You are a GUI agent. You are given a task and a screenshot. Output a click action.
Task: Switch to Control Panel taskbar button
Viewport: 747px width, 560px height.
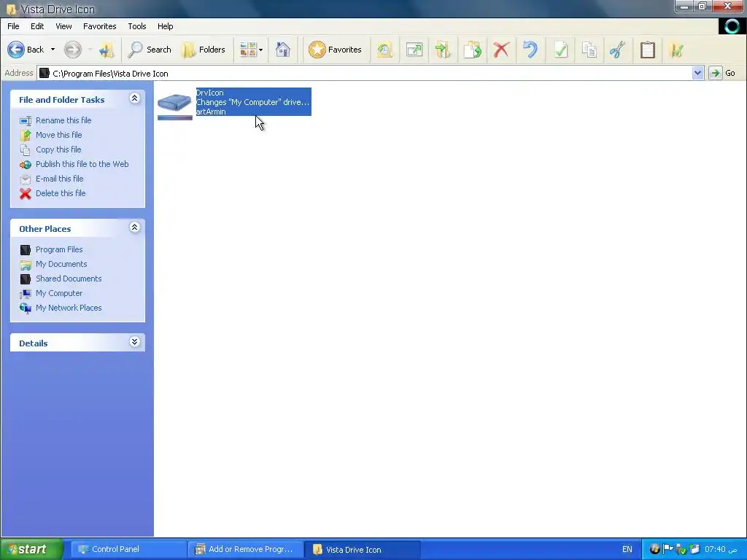pos(128,549)
